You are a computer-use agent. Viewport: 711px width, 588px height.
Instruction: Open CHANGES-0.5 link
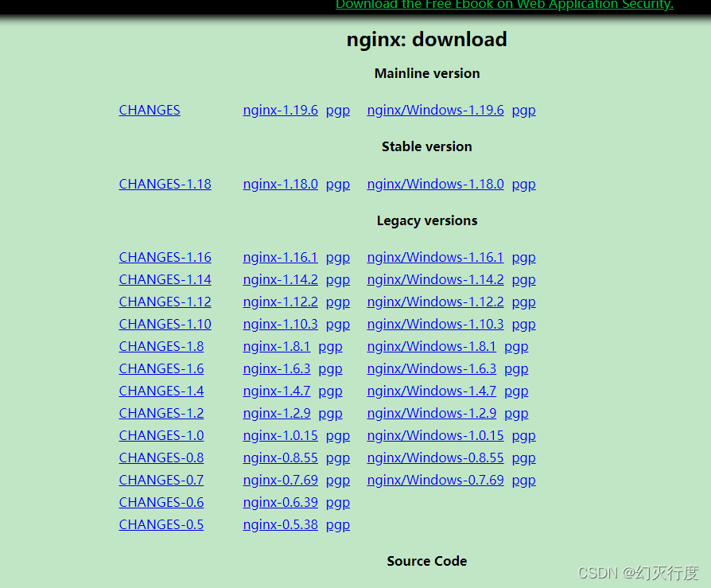pyautogui.click(x=161, y=524)
